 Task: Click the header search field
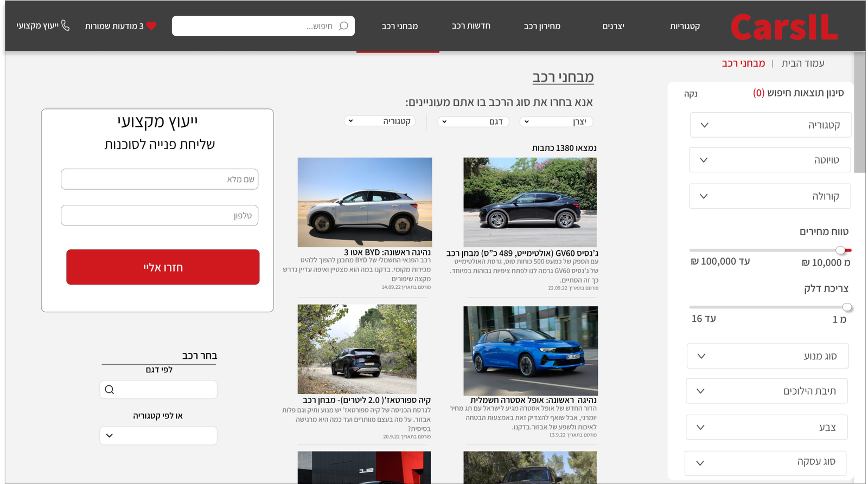click(263, 26)
